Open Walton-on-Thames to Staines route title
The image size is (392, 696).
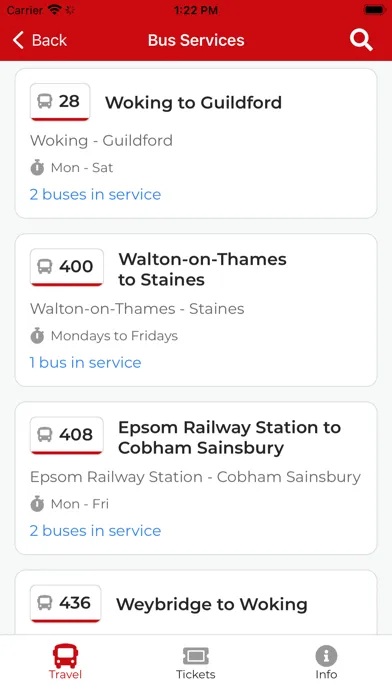click(202, 269)
